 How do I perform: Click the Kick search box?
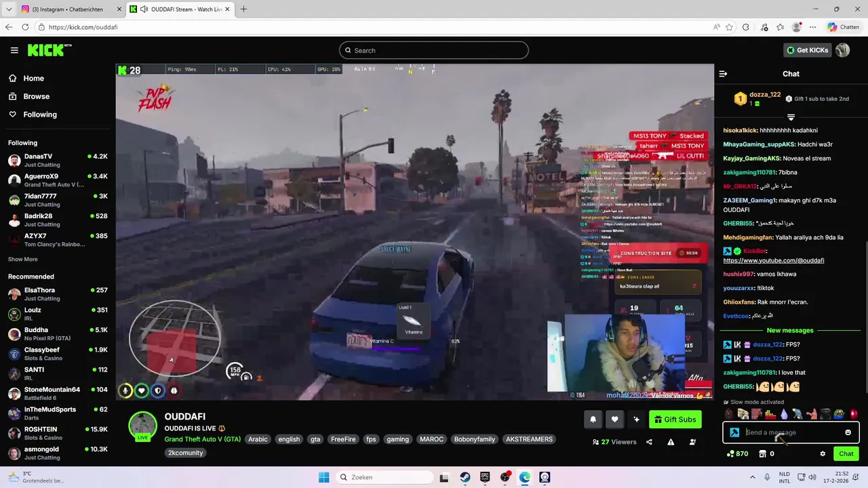tap(434, 50)
